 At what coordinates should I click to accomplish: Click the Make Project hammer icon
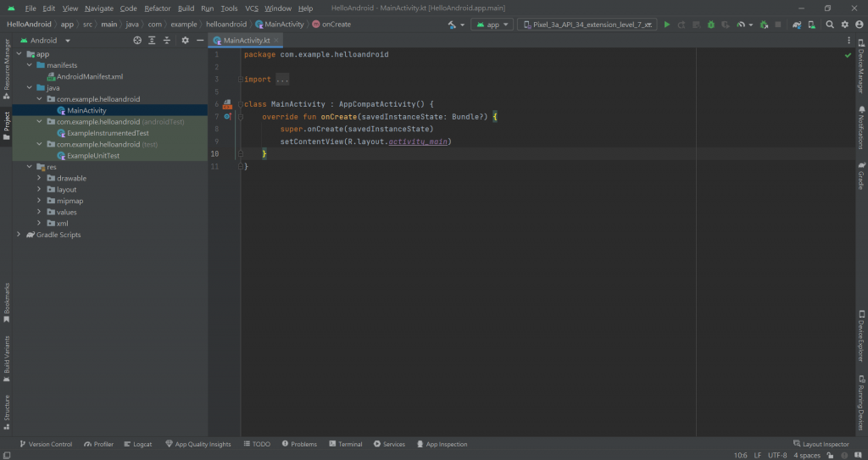pos(453,25)
